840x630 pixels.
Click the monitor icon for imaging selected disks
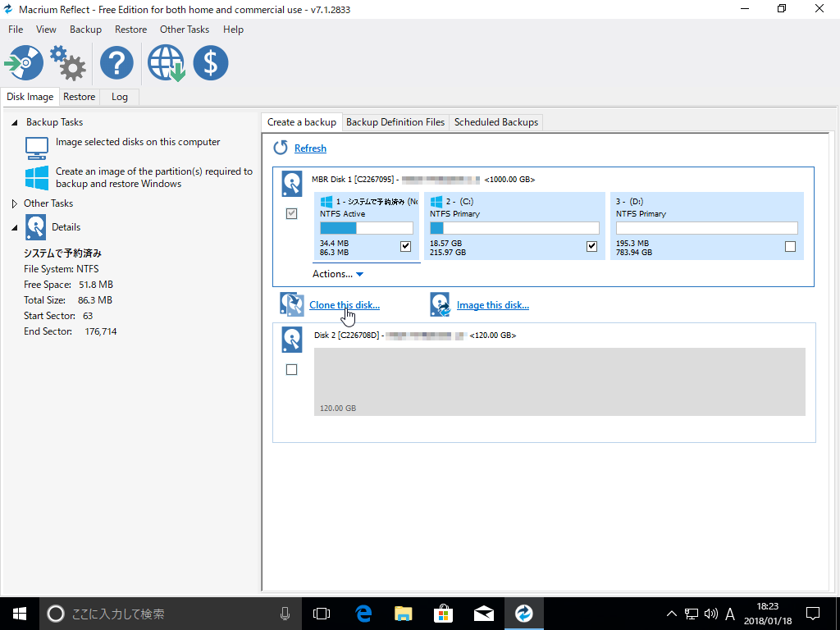coord(37,148)
